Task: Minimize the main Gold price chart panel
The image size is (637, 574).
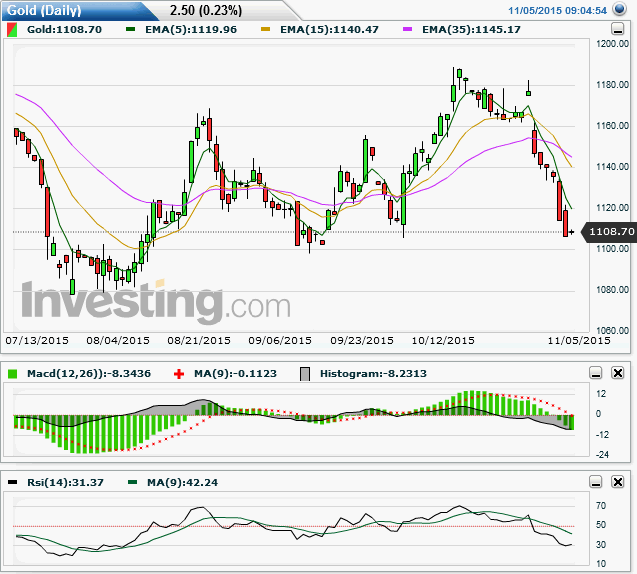Action: [x=618, y=29]
